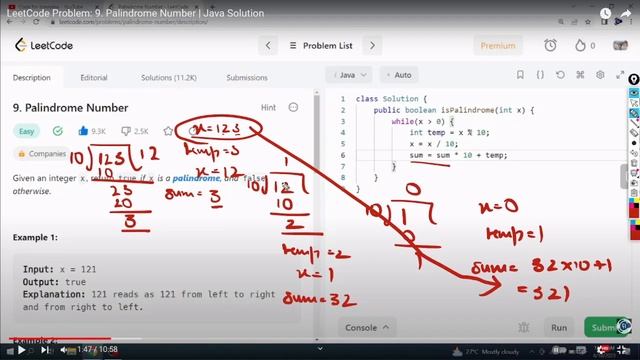640x360 pixels.
Task: Click the curly braces format icon
Action: 540,75
